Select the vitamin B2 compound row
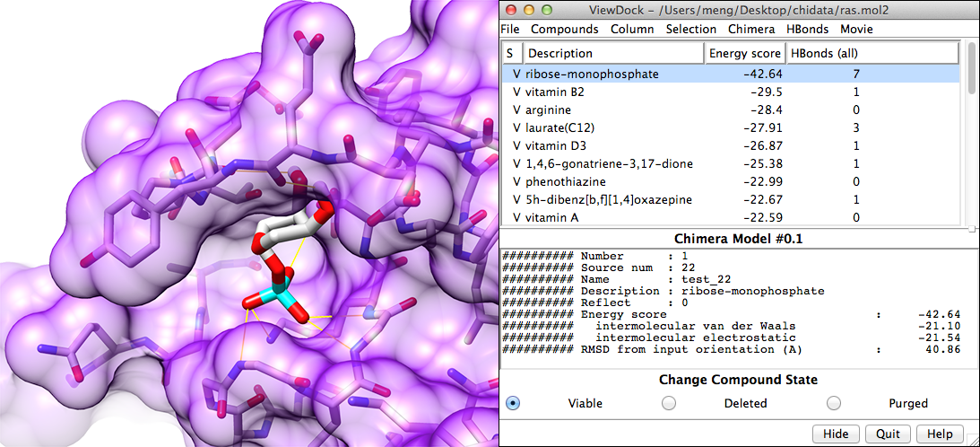 (732, 92)
